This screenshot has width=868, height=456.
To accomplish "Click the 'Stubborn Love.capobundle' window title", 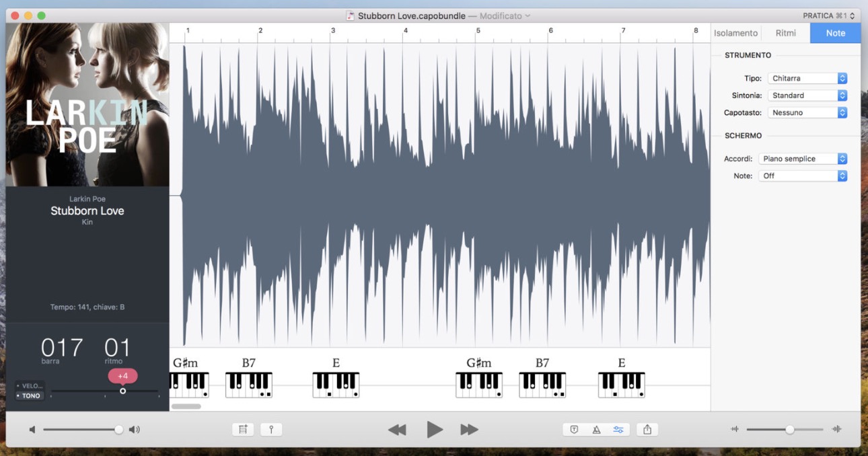I will pos(412,15).
